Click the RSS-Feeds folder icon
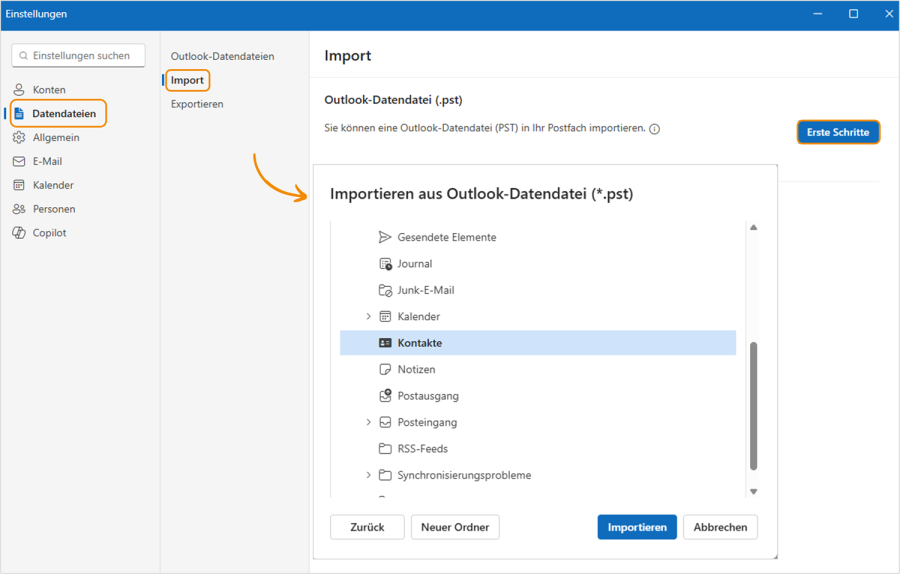Image resolution: width=900 pixels, height=574 pixels. tap(385, 448)
